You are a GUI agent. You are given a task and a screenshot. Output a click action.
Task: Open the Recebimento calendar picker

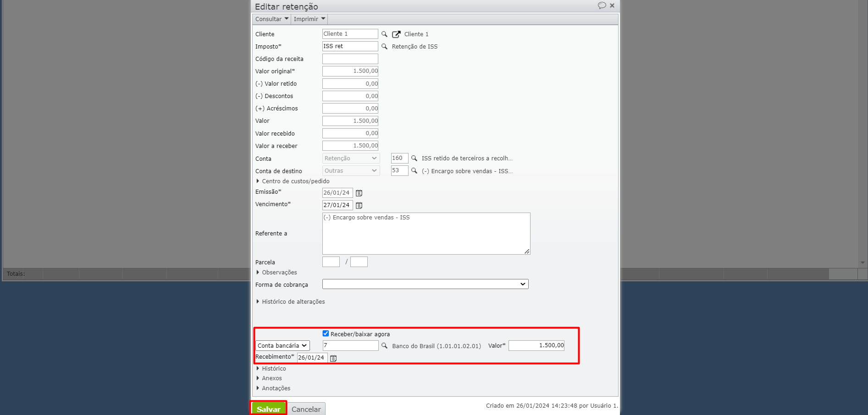(x=333, y=358)
